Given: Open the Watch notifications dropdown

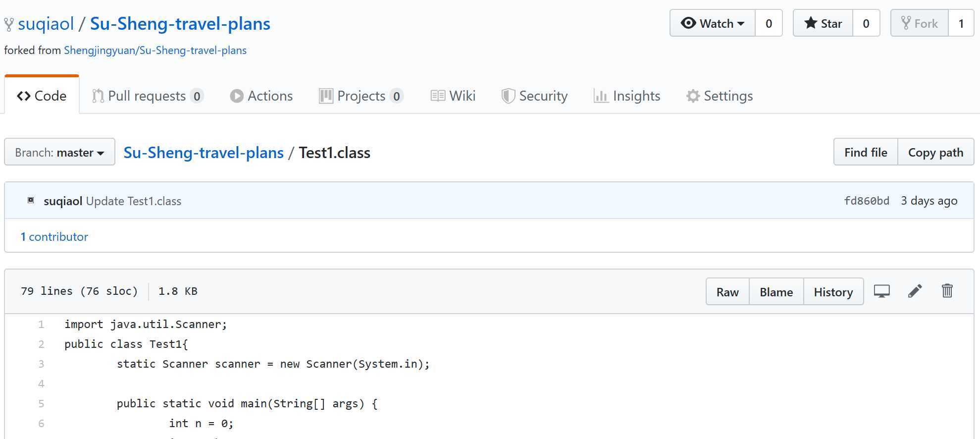Looking at the screenshot, I should pyautogui.click(x=713, y=23).
